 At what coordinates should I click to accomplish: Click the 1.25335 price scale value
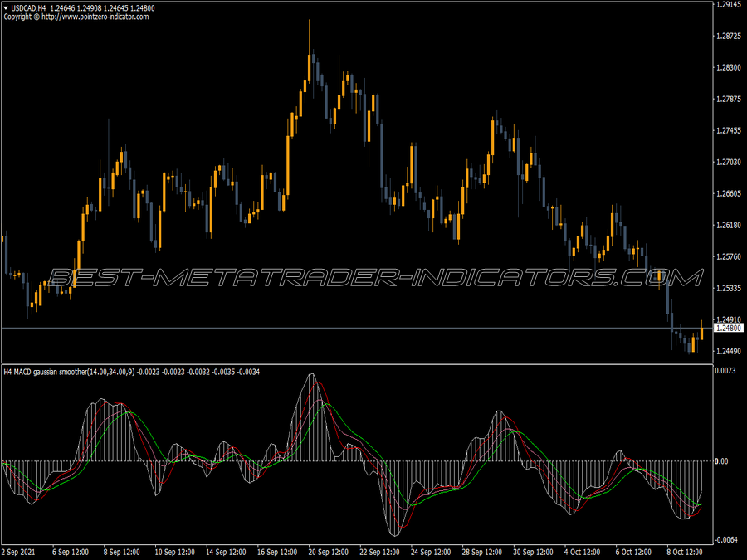(729, 288)
